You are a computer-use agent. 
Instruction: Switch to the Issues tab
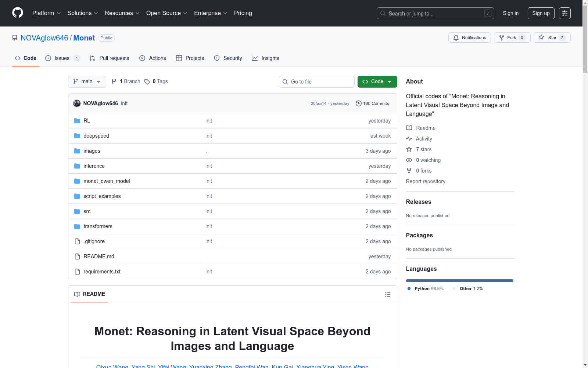tap(62, 58)
